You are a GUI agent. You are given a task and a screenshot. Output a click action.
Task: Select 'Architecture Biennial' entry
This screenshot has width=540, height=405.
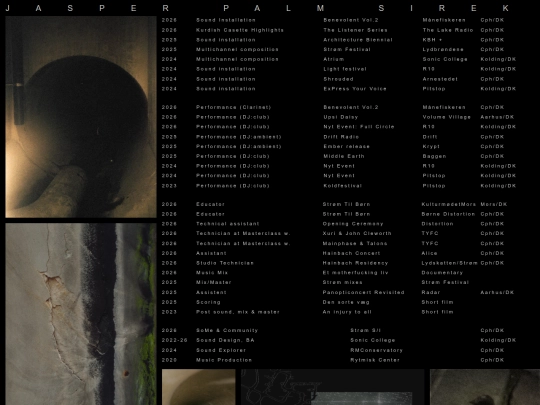tap(358, 40)
